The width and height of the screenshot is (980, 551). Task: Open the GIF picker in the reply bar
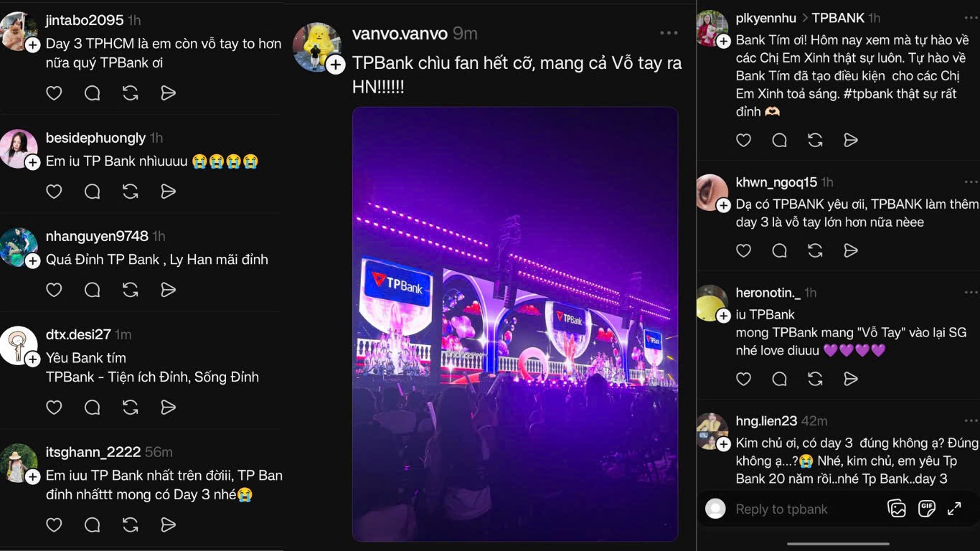(928, 509)
